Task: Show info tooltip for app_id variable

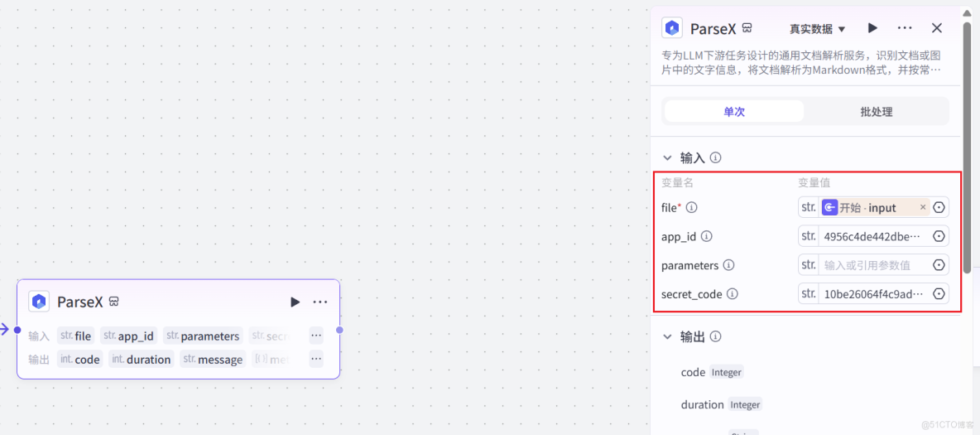Action: coord(707,237)
